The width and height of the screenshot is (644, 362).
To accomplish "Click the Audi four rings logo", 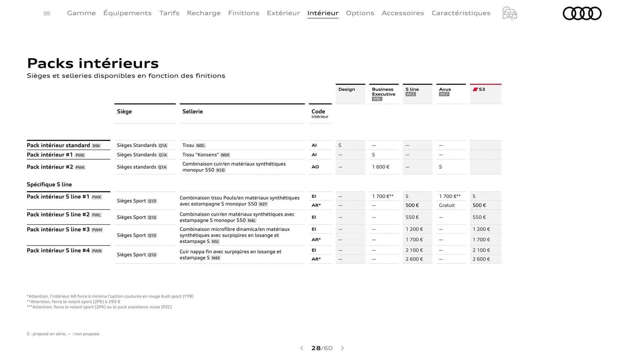I will pos(582,13).
